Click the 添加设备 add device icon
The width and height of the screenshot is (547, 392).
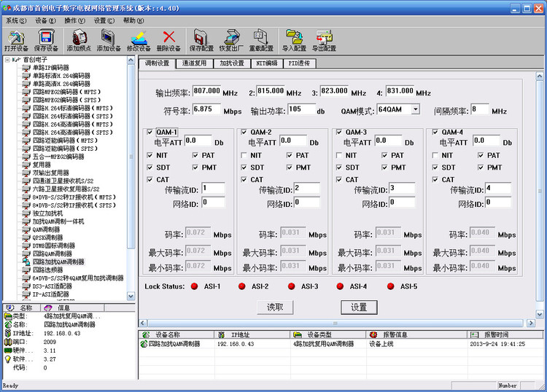tap(109, 40)
